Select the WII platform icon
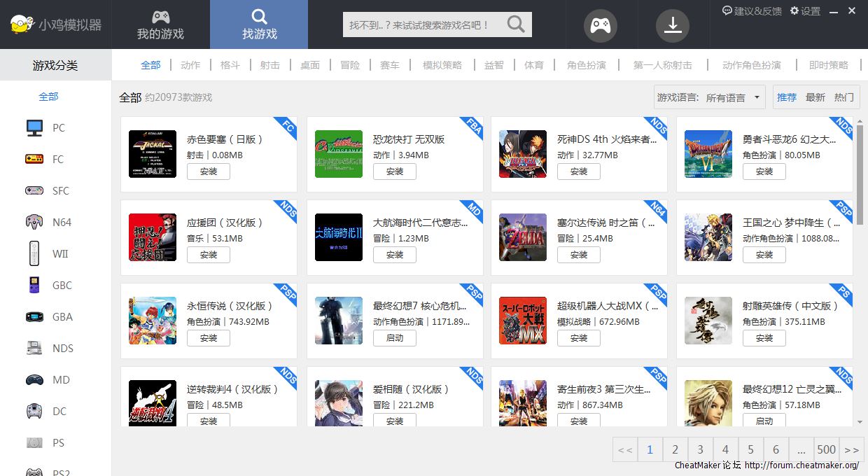 34,253
